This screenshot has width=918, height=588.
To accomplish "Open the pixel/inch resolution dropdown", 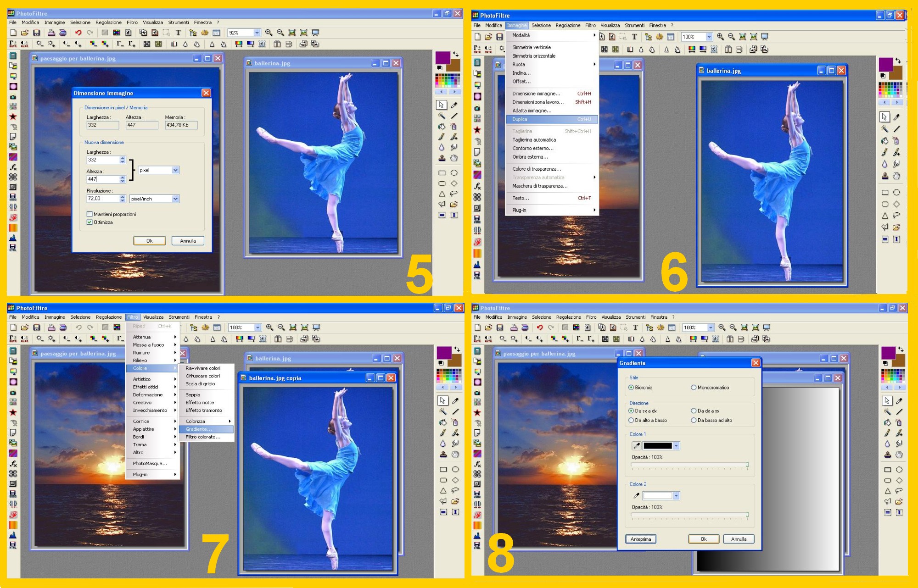I will pos(175,199).
